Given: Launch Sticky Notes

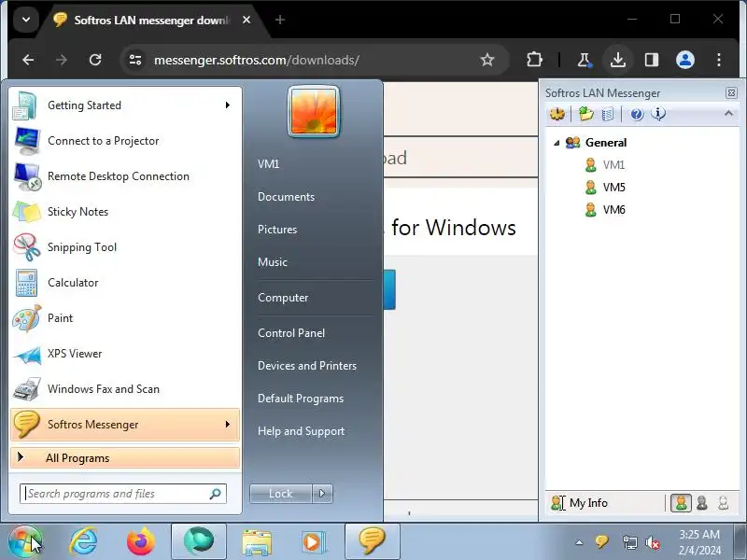Looking at the screenshot, I should pos(125,212).
